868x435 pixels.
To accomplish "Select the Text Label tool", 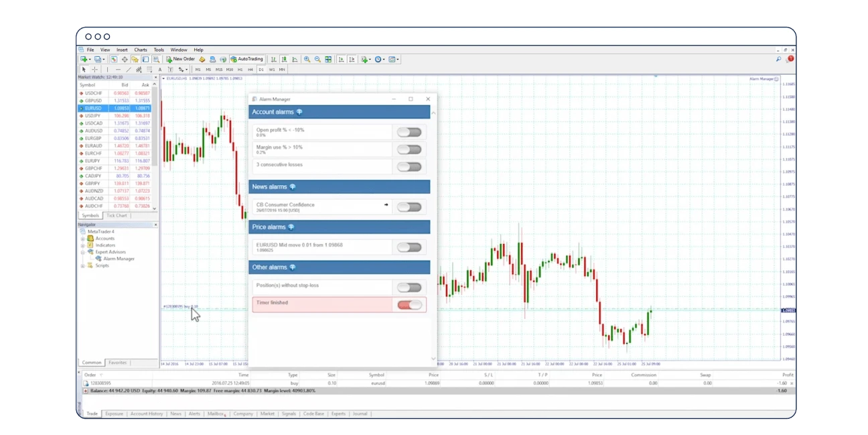I will coord(170,69).
